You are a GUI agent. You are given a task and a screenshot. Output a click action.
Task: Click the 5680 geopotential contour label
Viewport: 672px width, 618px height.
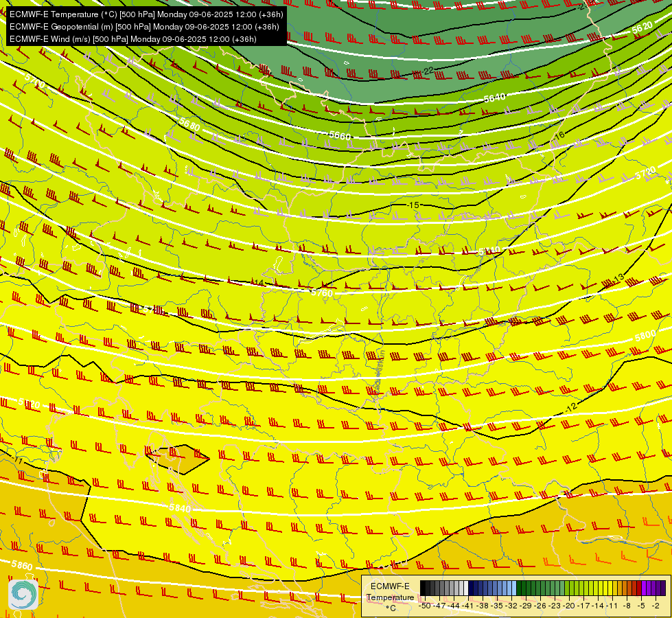(x=189, y=124)
